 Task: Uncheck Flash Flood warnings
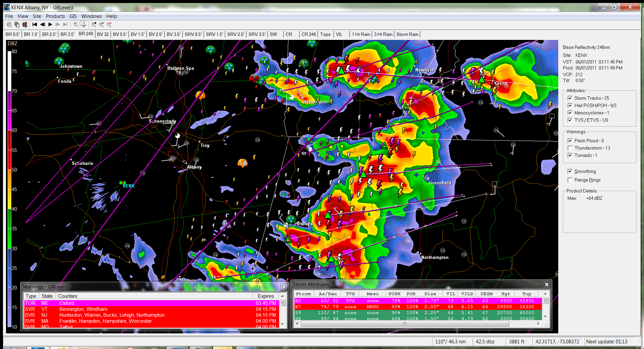click(x=570, y=141)
